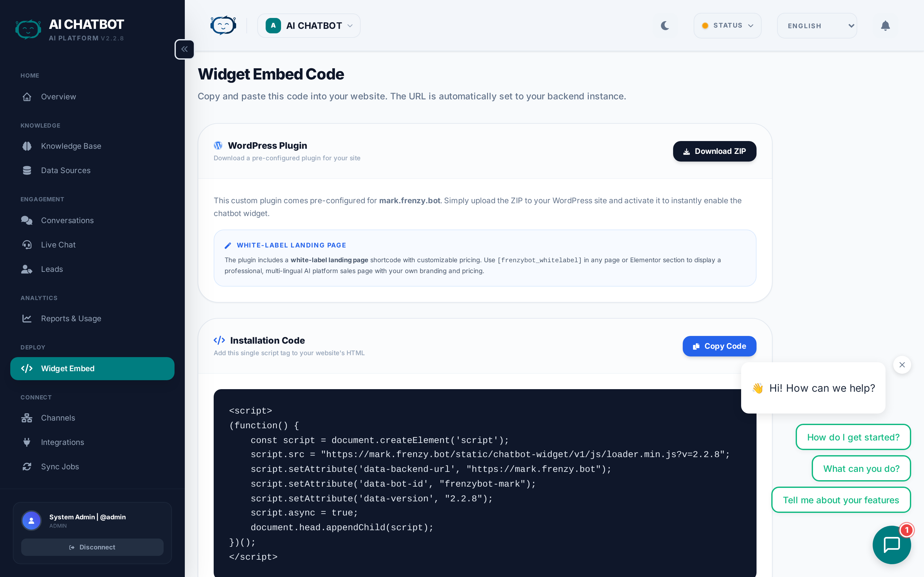Image resolution: width=924 pixels, height=577 pixels.
Task: Open Reports & Usage analytics icon
Action: click(27, 318)
